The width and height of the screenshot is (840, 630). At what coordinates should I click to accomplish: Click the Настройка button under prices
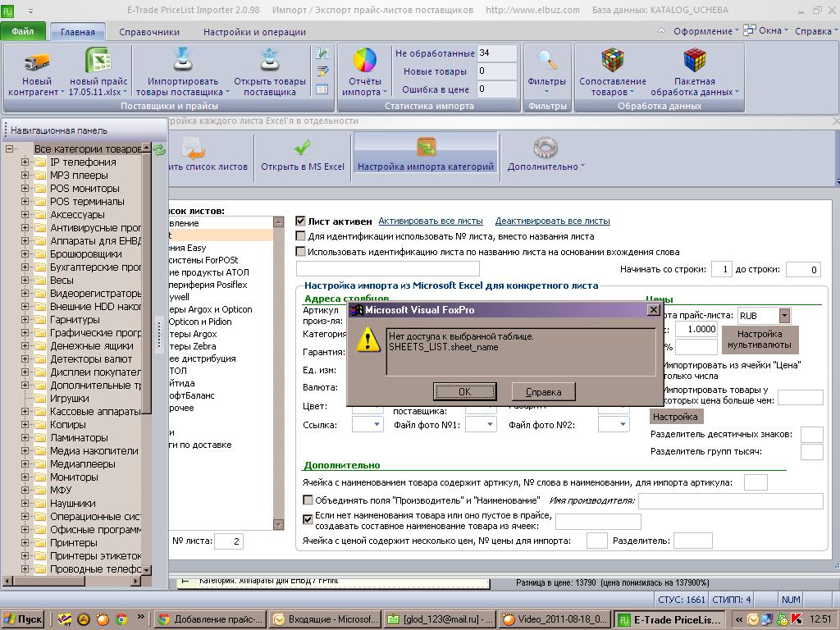point(675,416)
